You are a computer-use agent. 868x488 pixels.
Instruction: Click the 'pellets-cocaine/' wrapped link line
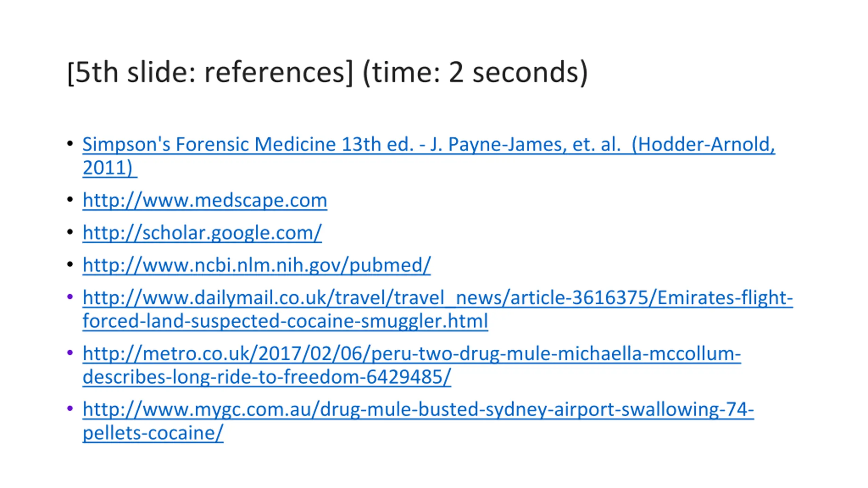tap(153, 433)
